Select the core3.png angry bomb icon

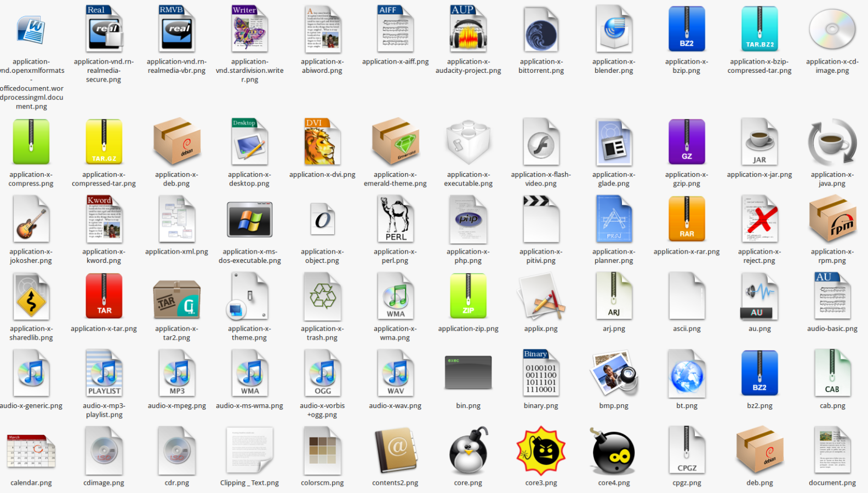(x=541, y=450)
